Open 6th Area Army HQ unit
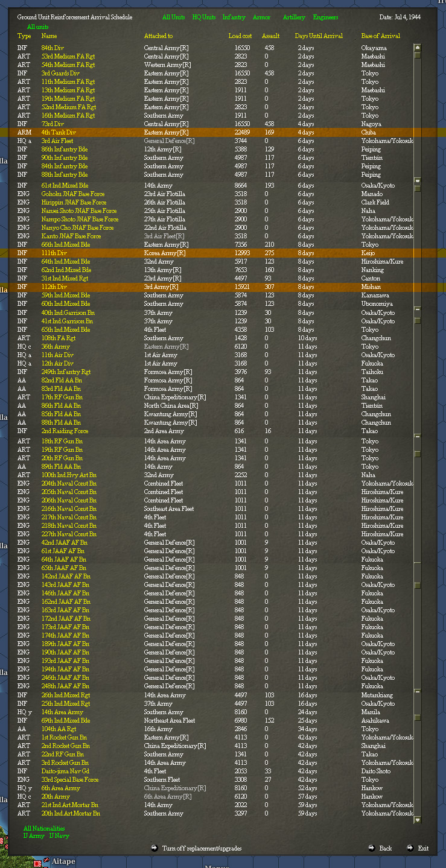The image size is (446, 868). [x=60, y=788]
